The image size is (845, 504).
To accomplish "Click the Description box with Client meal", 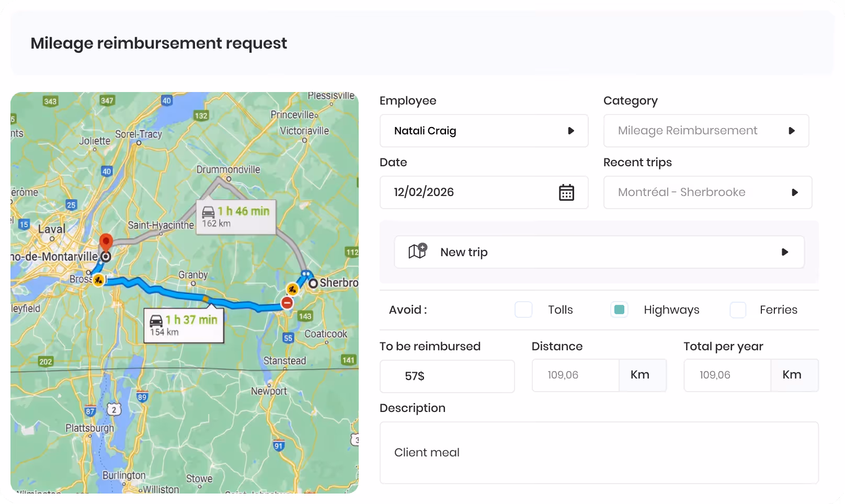I will (599, 453).
